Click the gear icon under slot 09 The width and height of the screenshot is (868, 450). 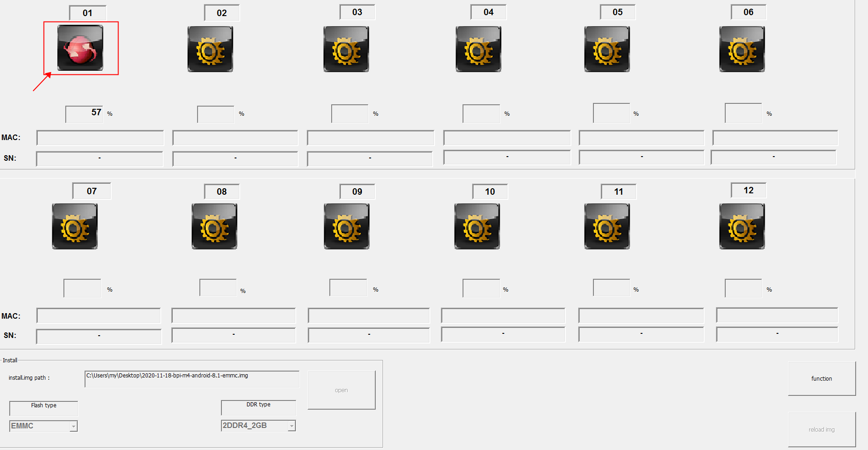346,226
